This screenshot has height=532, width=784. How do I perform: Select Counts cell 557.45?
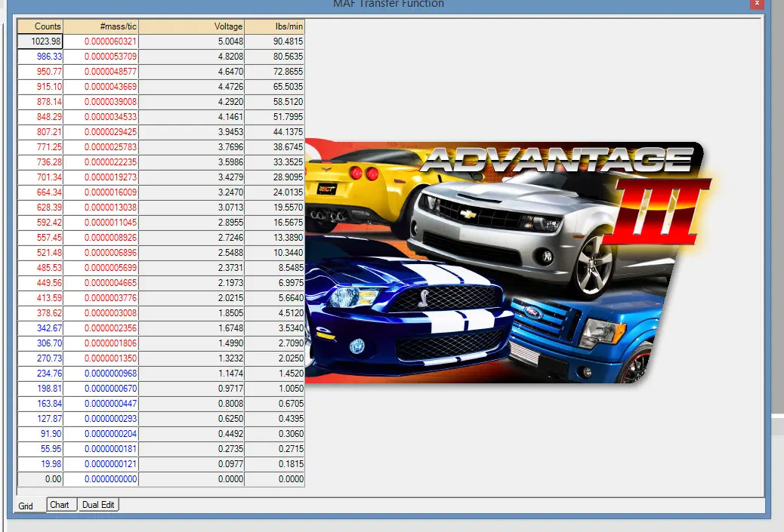(40, 237)
